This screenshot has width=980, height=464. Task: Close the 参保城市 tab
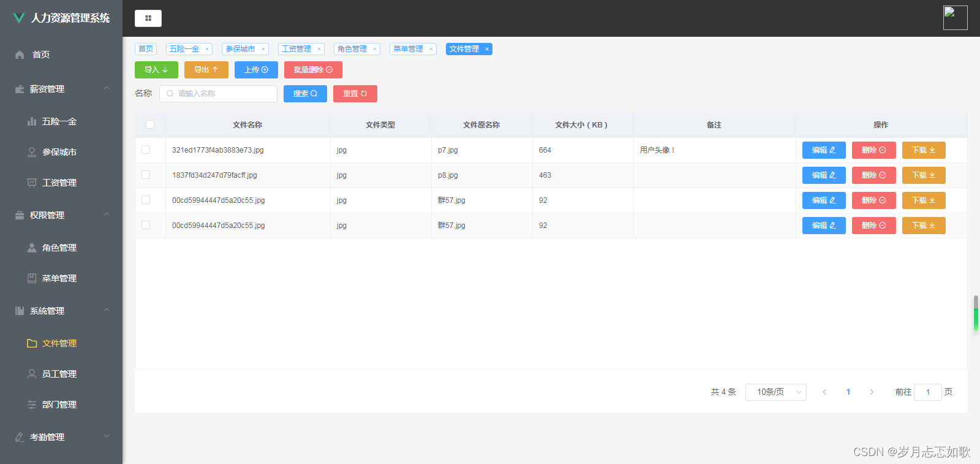[x=263, y=49]
